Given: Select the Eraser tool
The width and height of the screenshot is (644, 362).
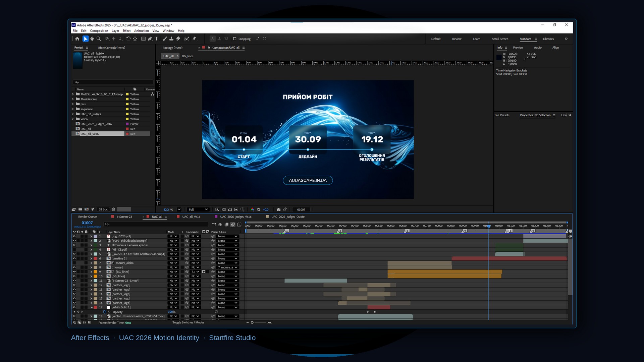Looking at the screenshot, I should pos(178,39).
